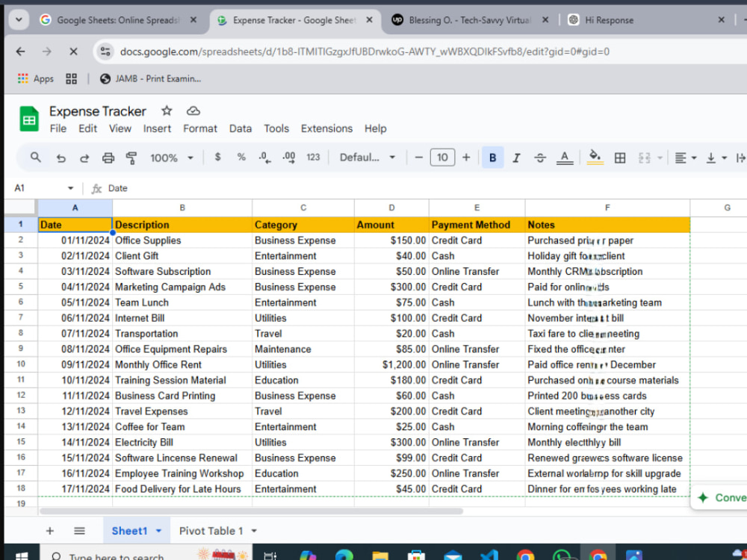
Task: Decrease font size with minus button
Action: click(419, 158)
